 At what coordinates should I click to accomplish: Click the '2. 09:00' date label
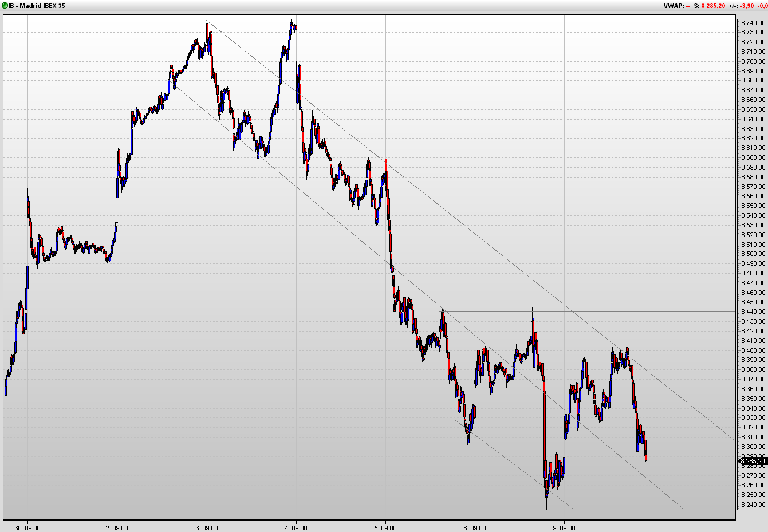[x=117, y=528]
